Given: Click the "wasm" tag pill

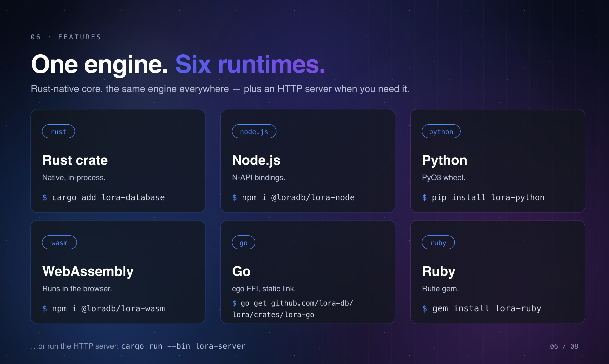Looking at the screenshot, I should coord(59,242).
